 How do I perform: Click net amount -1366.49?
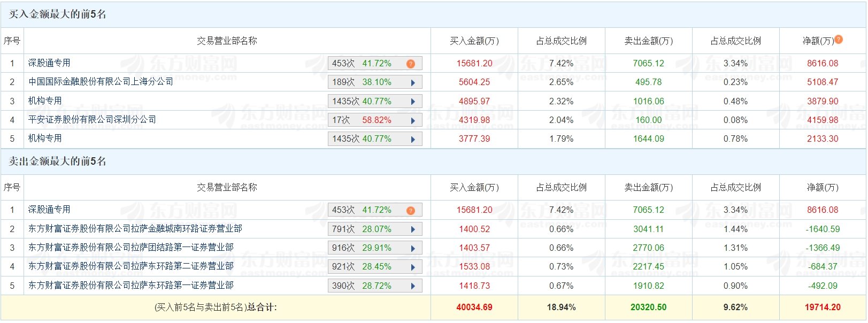pos(823,248)
